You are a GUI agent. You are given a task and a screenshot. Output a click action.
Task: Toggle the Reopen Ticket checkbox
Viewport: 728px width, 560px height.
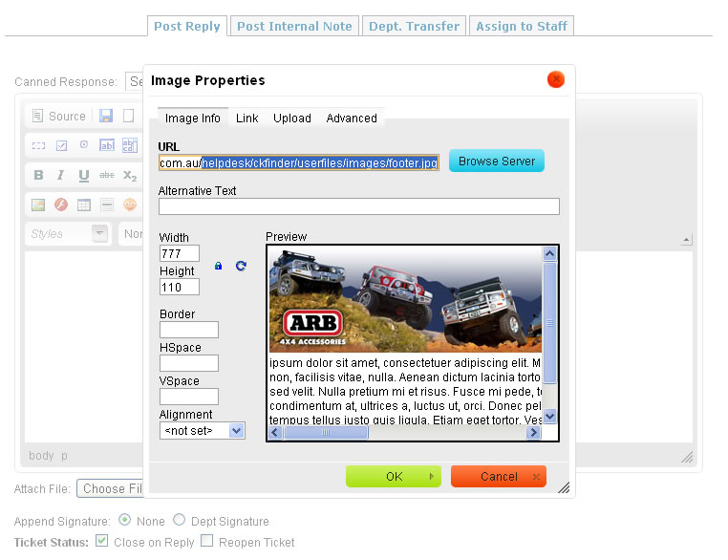point(207,541)
